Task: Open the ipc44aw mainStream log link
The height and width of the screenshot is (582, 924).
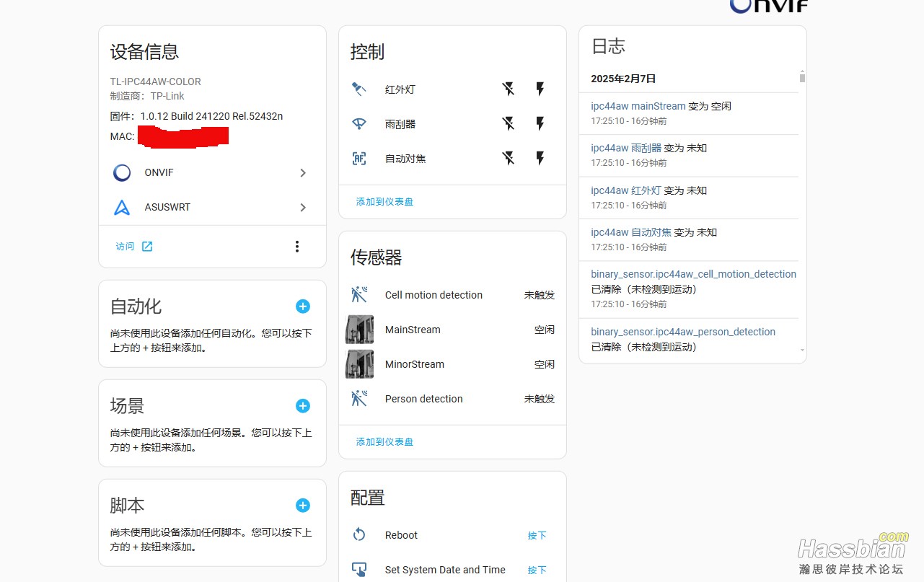Action: click(638, 106)
